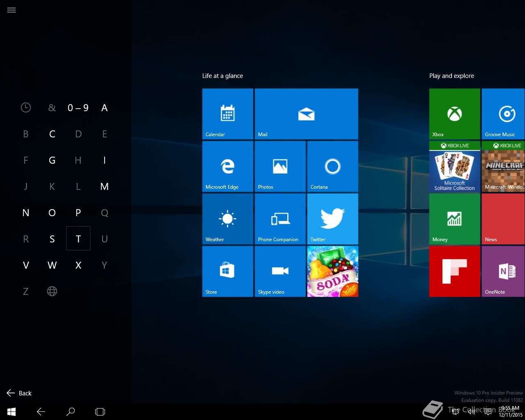Jump to apps starting with O
This screenshot has height=420, width=525.
(52, 213)
